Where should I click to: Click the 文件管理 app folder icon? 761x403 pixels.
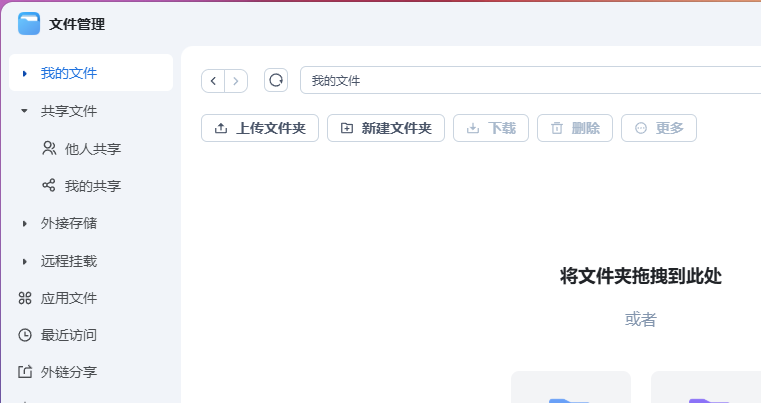pos(29,23)
